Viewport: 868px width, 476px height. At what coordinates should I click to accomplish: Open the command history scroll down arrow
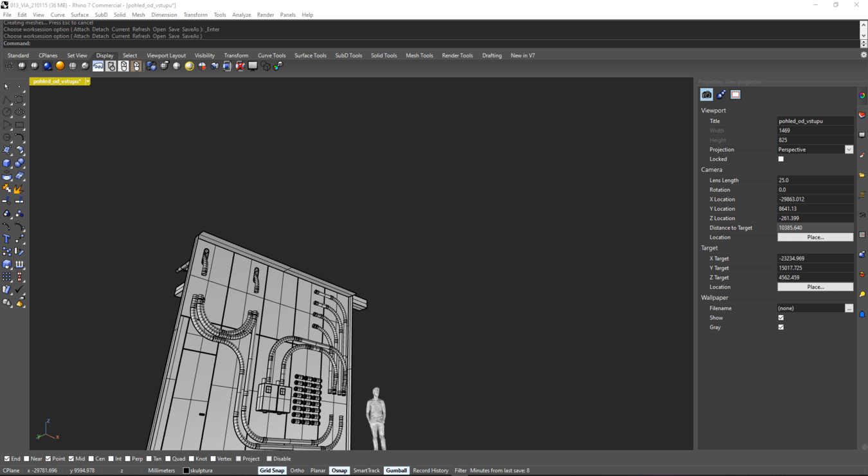[x=863, y=36]
